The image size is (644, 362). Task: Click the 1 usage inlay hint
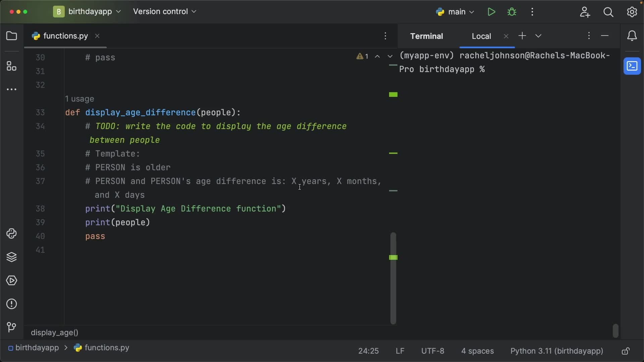coord(80,99)
